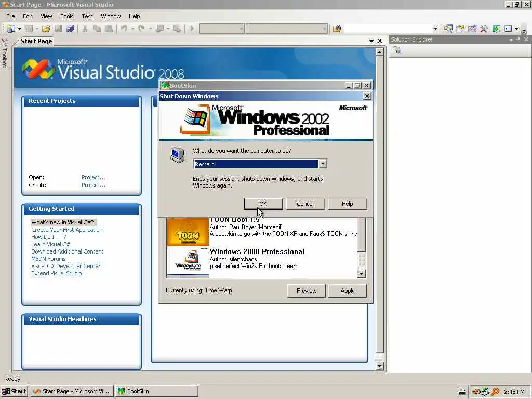Click the Start Page toolbar icon
This screenshot has width=532, height=399.
(x=496, y=29)
